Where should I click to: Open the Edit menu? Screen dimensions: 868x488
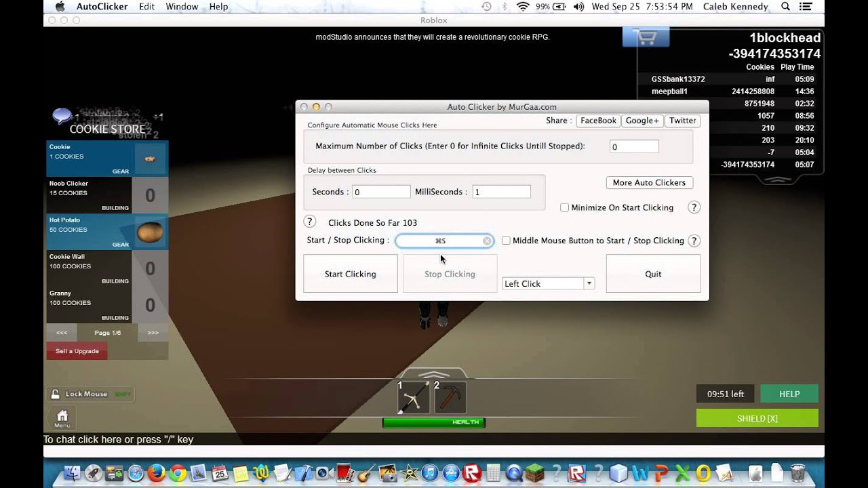pyautogui.click(x=146, y=7)
